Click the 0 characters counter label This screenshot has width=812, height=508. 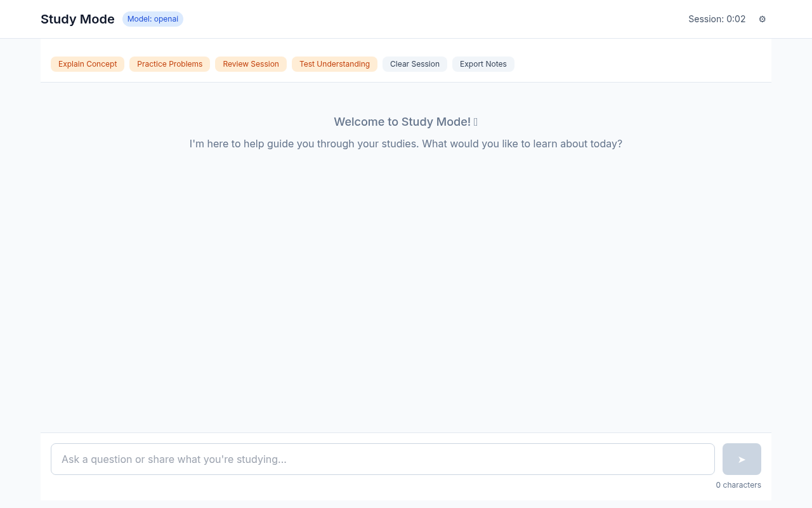[738, 485]
